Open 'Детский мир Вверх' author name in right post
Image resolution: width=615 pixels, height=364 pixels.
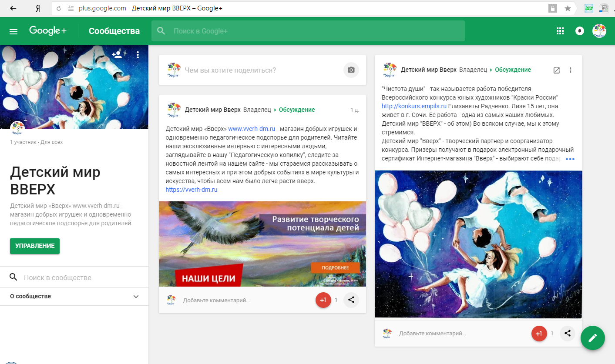428,70
